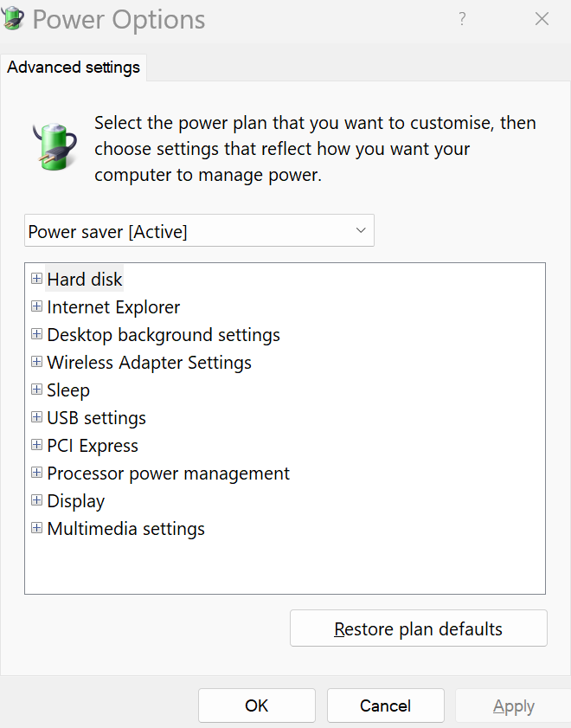This screenshot has width=571, height=728.
Task: Select the Hard disk tree item label
Action: pyautogui.click(x=84, y=279)
